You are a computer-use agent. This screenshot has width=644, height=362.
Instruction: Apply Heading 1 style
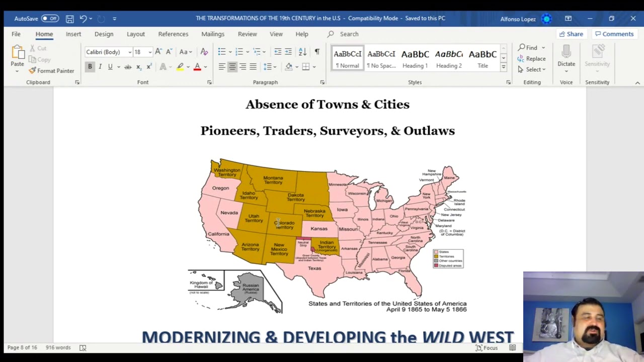[415, 58]
